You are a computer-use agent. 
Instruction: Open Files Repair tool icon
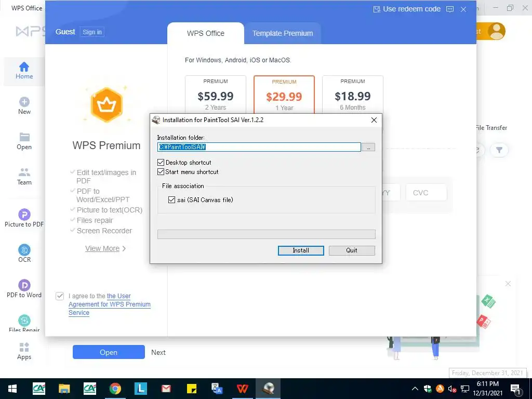(x=24, y=320)
